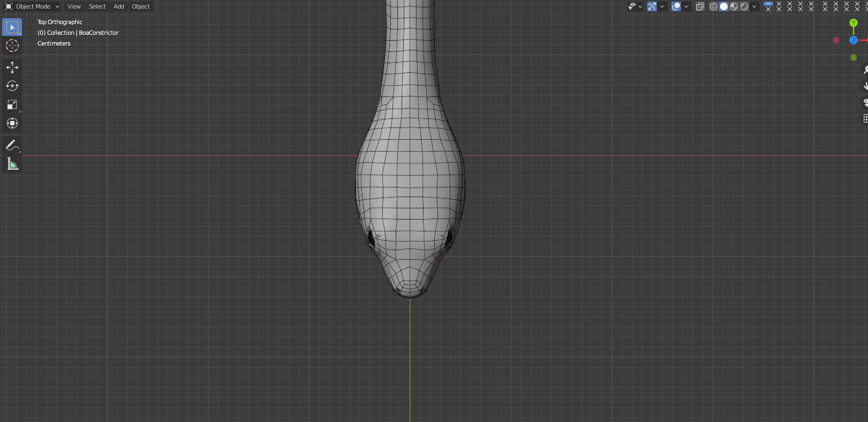Click the 'Centimeters' unit label

(x=54, y=43)
